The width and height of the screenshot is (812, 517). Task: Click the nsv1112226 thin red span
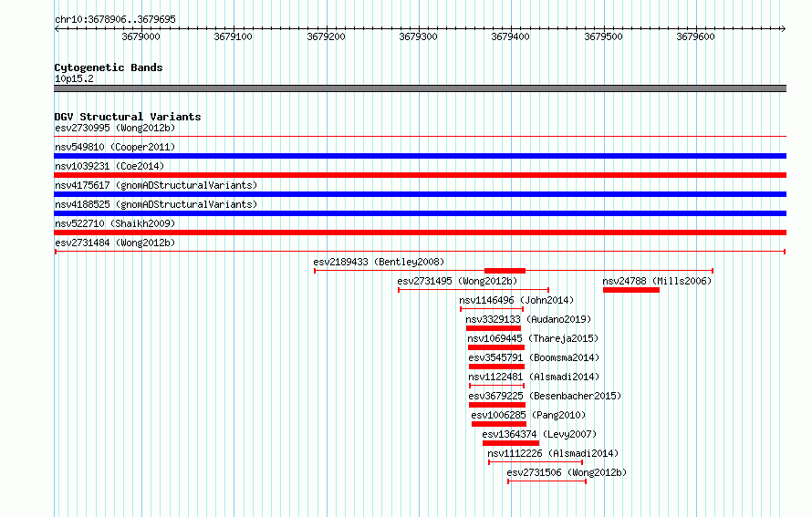pyautogui.click(x=536, y=462)
